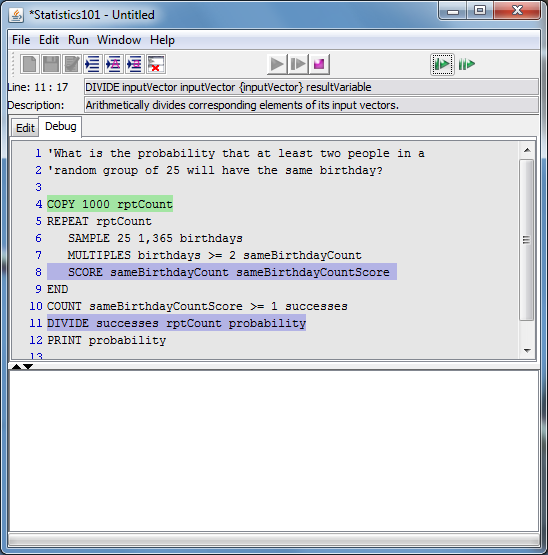Screen dimensions: 548x555
Task: Open the Run menu
Action: 78,40
